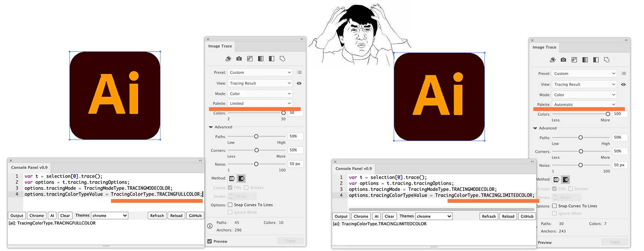The image size is (644, 251).
Task: Select Outline preset icon in left Image Trace panel
Action: tap(282, 59)
